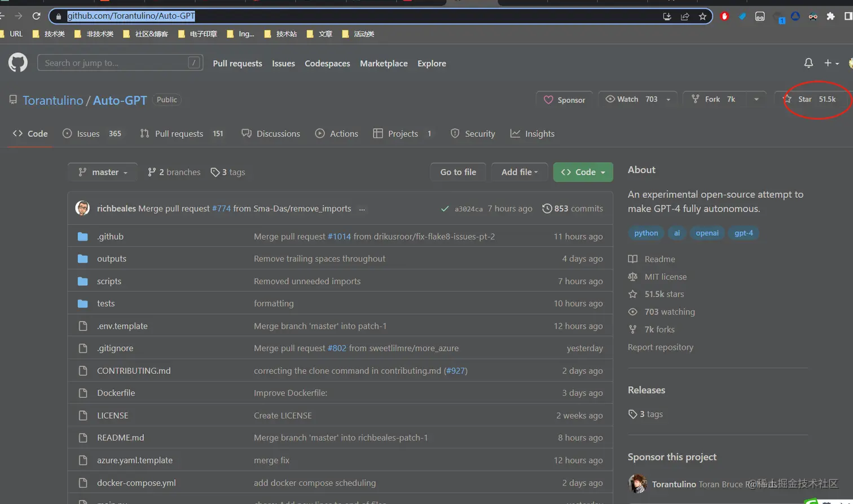View the 51.5k stars list
The image size is (853, 504).
pos(656,294)
